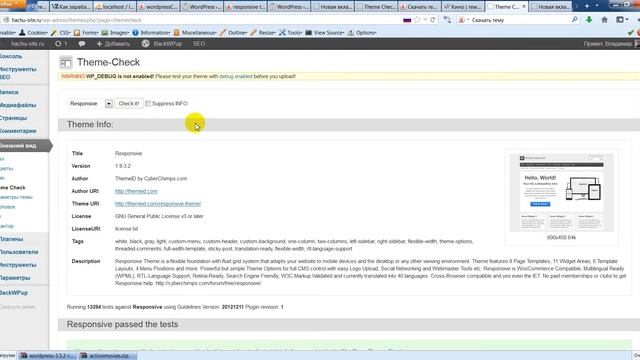
Task: Open downloaded wordpress-3.5.2 file in download bar
Action: coord(48,356)
